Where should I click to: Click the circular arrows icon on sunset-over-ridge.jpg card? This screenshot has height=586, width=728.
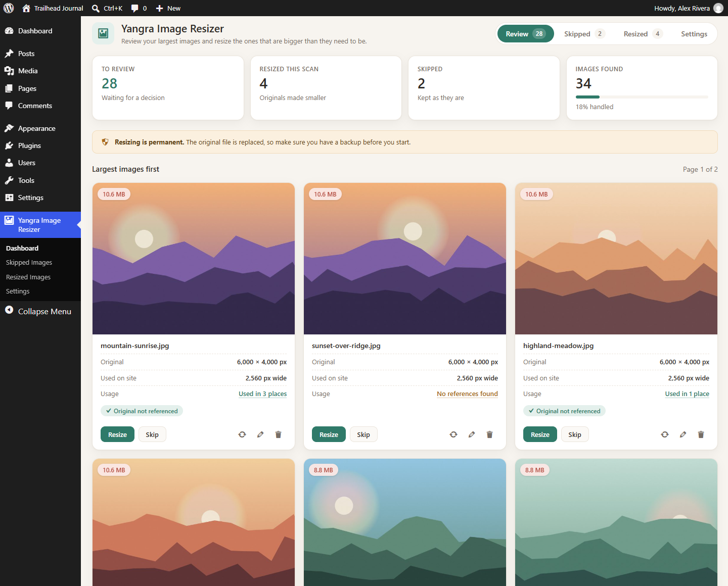(x=453, y=434)
